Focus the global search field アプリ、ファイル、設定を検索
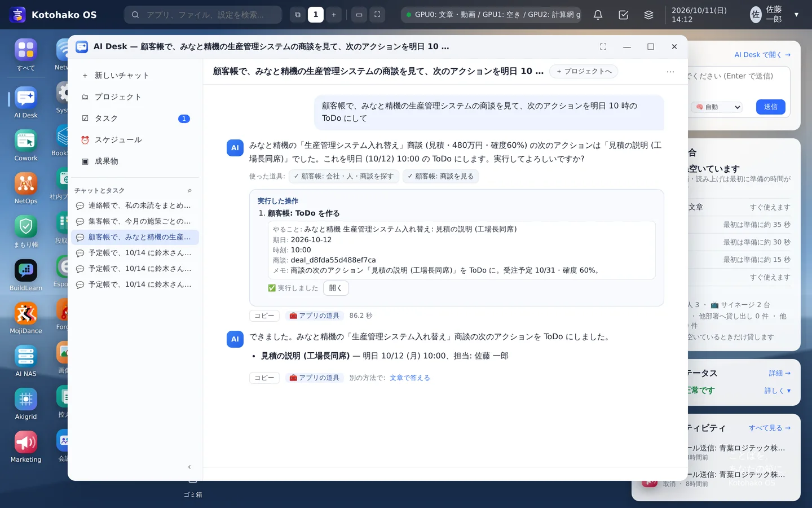Image resolution: width=812 pixels, height=508 pixels. coord(203,15)
